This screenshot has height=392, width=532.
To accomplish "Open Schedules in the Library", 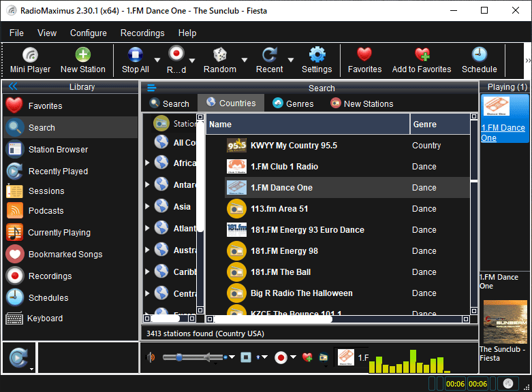I will [x=70, y=297].
